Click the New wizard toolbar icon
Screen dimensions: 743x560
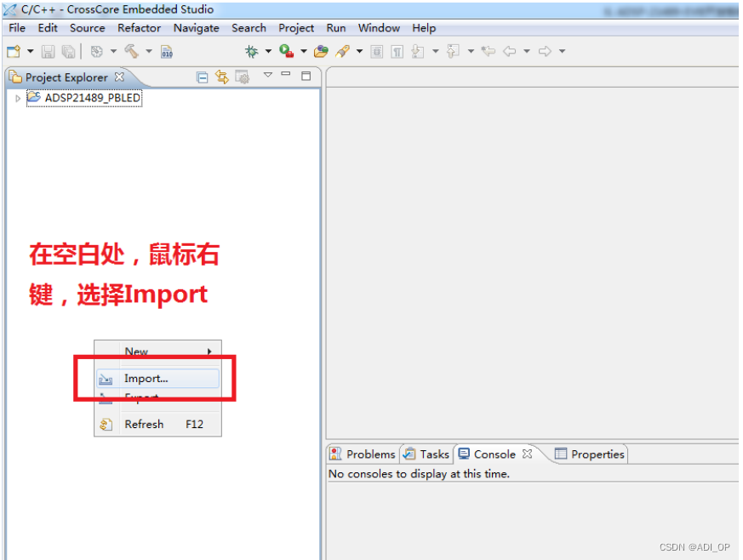pyautogui.click(x=14, y=51)
